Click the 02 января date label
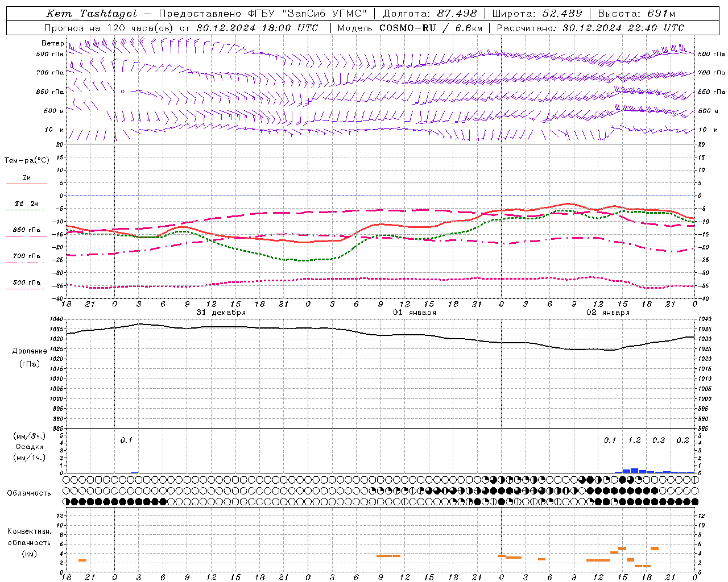The image size is (728, 582). [608, 313]
